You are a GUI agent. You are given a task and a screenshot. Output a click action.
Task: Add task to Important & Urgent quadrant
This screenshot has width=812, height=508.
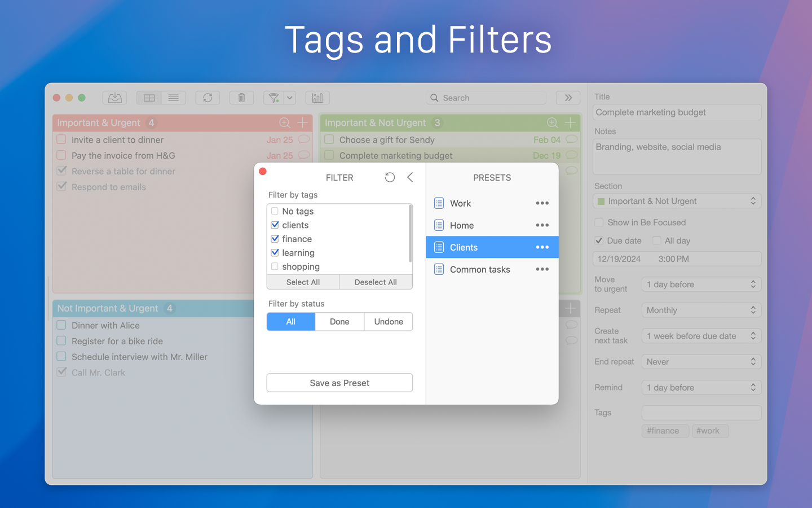click(303, 122)
